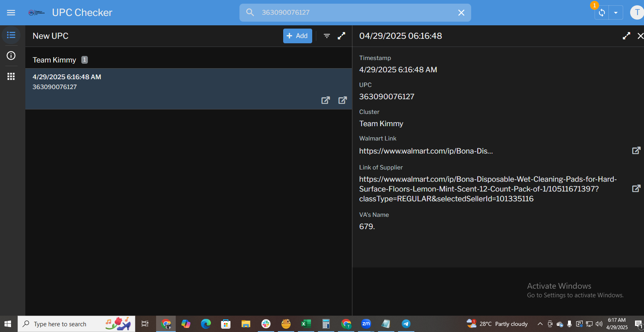Open the user avatar T menu
644x332 pixels.
(x=637, y=12)
